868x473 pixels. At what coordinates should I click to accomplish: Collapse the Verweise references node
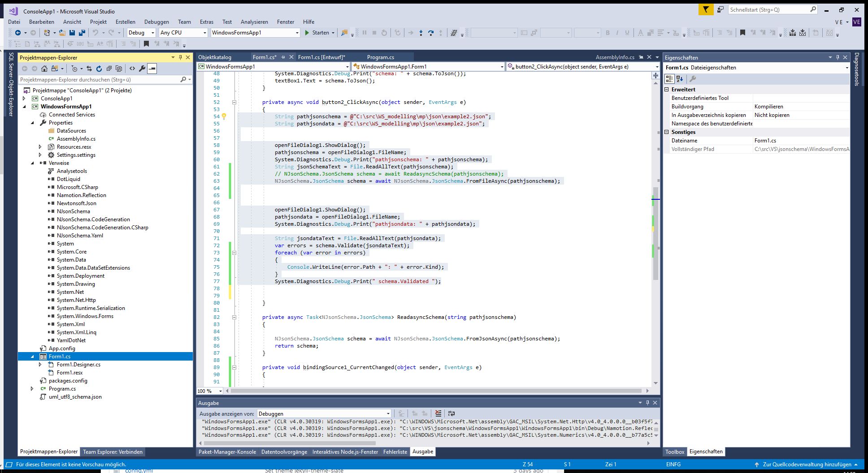point(31,163)
